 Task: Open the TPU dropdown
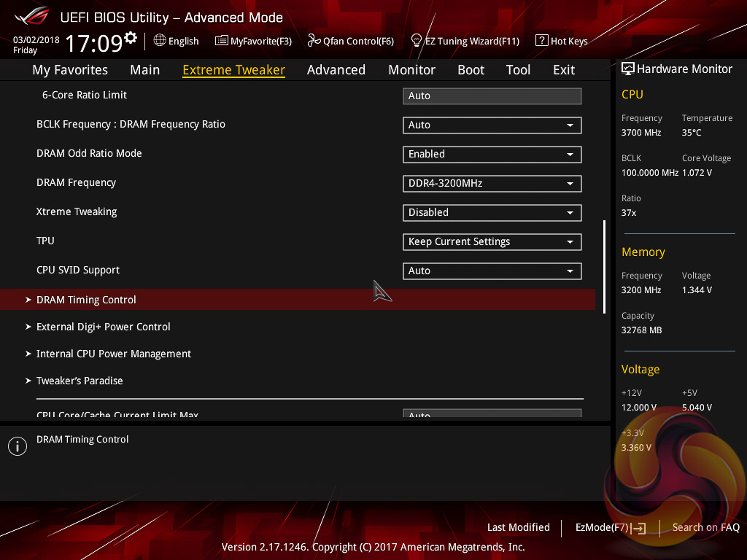(x=492, y=242)
